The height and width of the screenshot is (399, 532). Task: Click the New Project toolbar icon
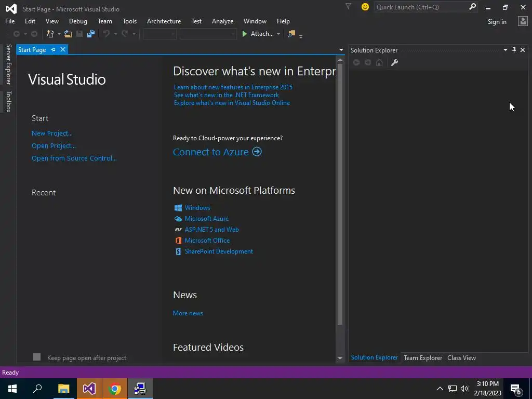pyautogui.click(x=50, y=34)
